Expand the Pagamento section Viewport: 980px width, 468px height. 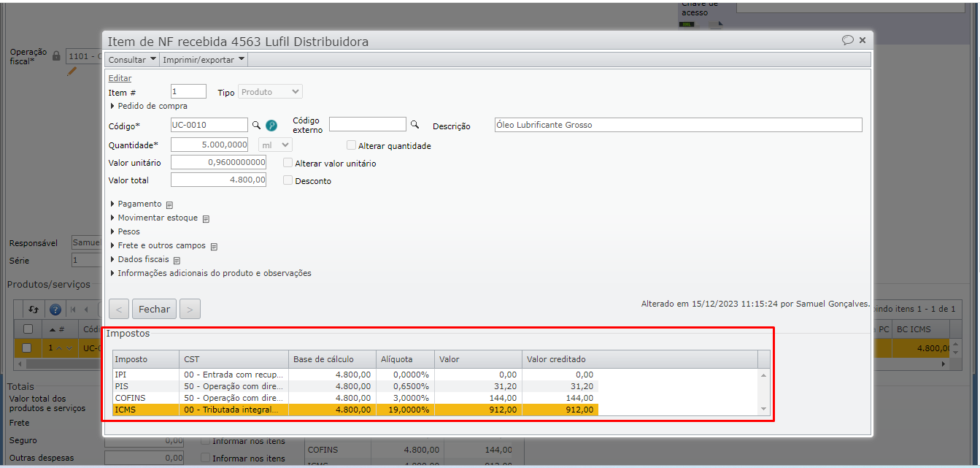[136, 204]
